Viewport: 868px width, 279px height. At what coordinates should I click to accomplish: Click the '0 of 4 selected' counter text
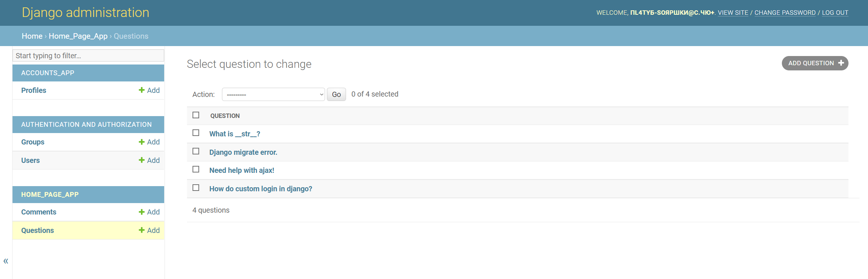375,94
